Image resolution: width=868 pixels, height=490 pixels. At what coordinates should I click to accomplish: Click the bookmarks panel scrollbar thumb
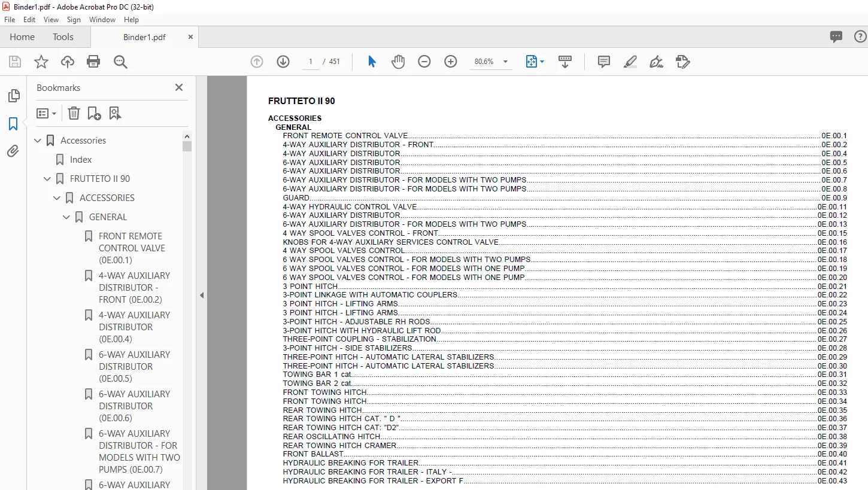(x=187, y=147)
